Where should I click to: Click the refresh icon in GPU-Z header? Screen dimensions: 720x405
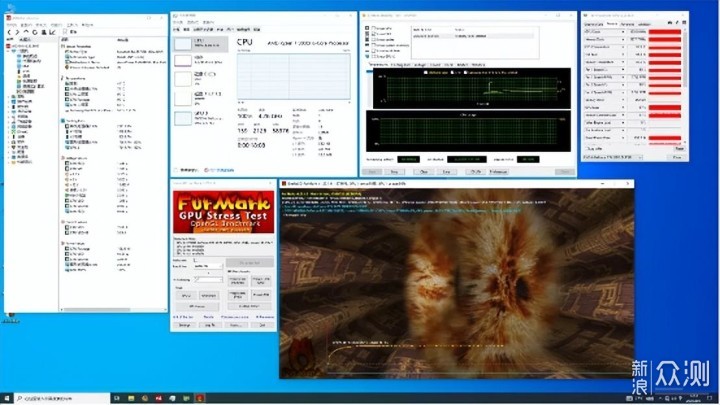[677, 22]
